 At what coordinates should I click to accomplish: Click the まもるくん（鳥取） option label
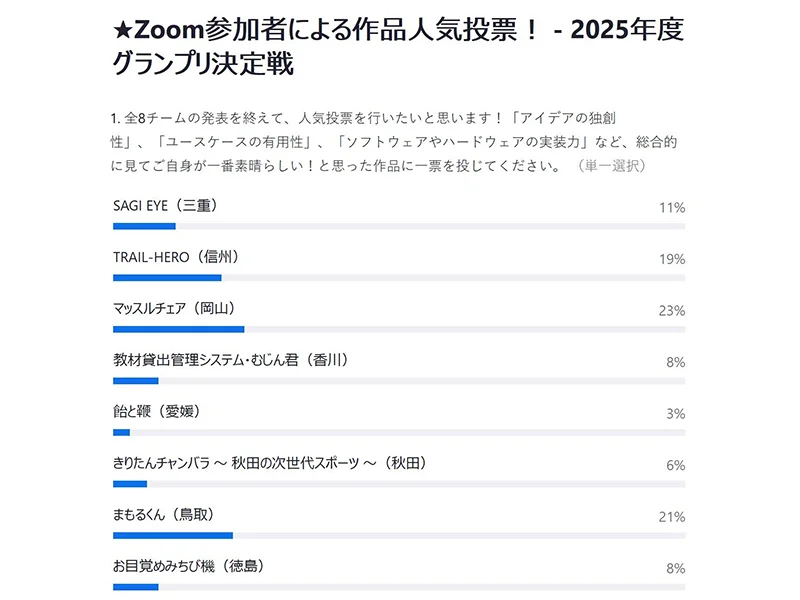[164, 515]
